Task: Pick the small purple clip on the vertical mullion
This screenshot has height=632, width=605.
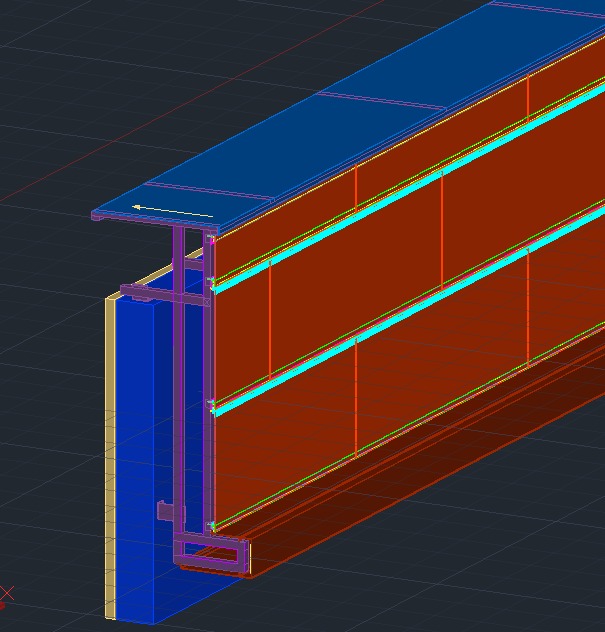Action: click(x=171, y=511)
